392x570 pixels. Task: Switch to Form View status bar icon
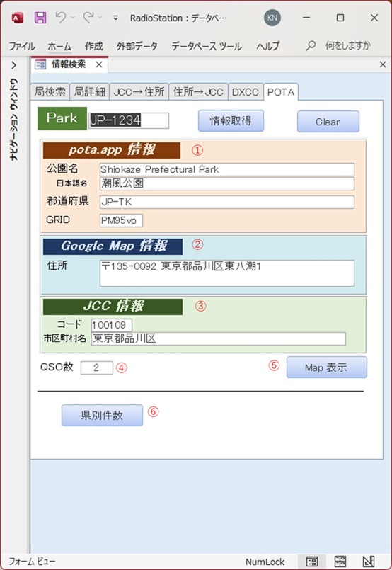312,562
